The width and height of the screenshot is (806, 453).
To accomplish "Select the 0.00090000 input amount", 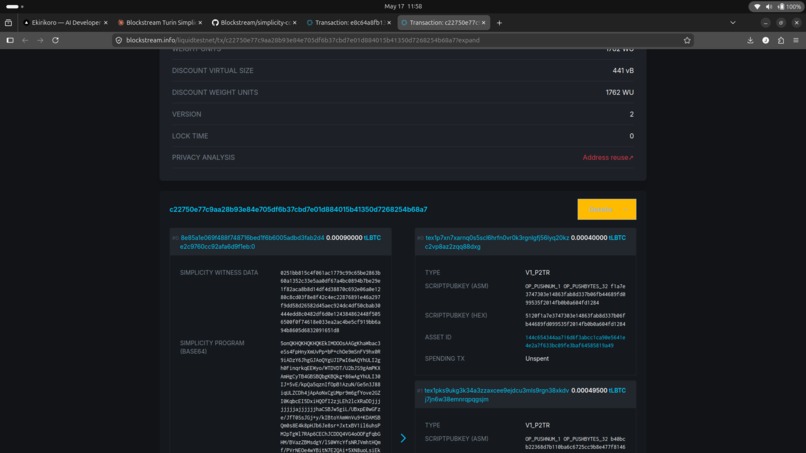I will point(344,238).
